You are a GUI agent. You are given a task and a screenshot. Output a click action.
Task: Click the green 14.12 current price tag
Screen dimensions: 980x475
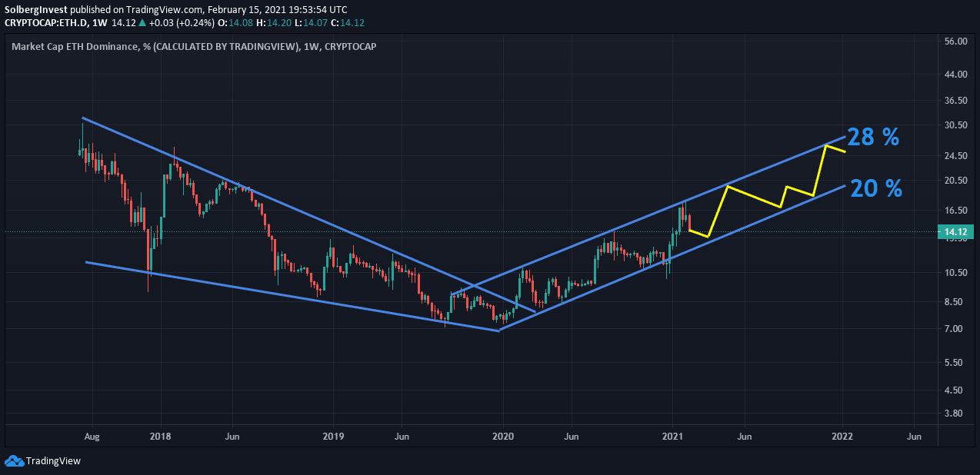(958, 231)
